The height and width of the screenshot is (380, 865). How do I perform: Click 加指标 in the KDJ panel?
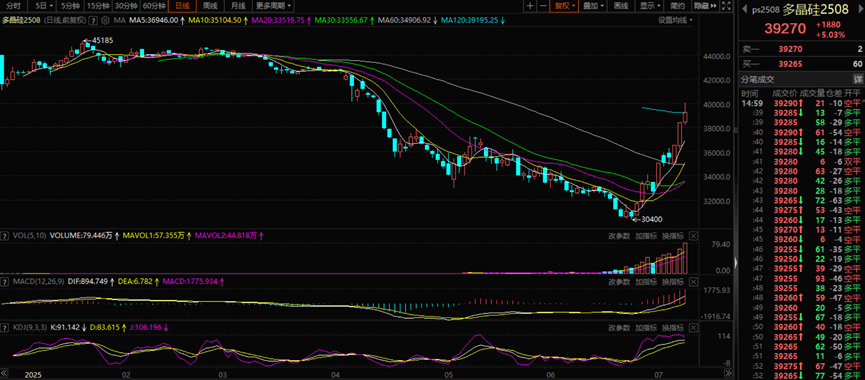click(x=645, y=328)
